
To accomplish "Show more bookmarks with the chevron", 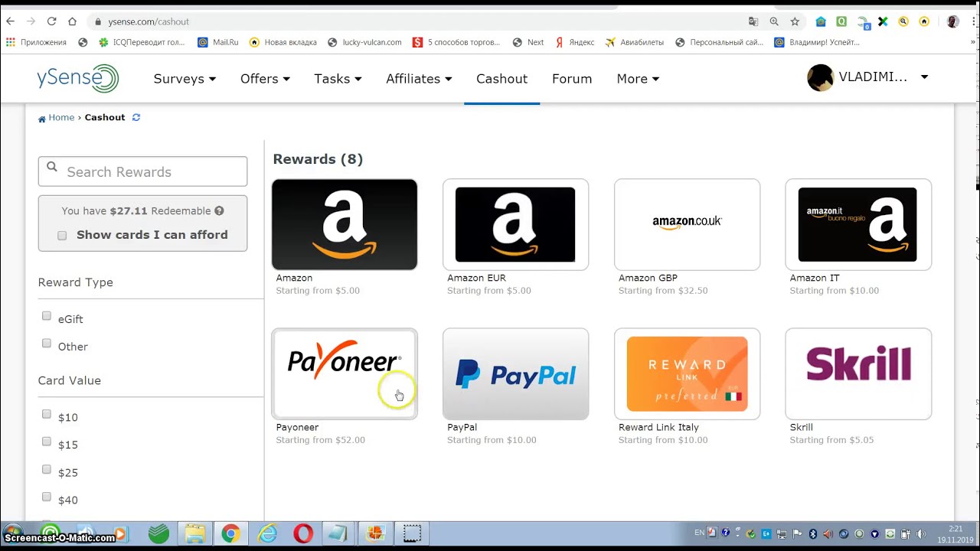I will (973, 42).
